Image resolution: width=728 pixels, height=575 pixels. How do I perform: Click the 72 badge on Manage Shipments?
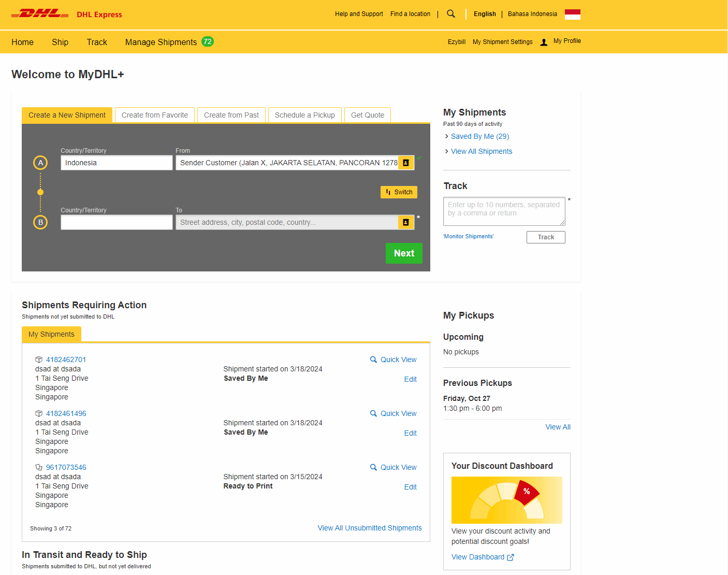[208, 41]
